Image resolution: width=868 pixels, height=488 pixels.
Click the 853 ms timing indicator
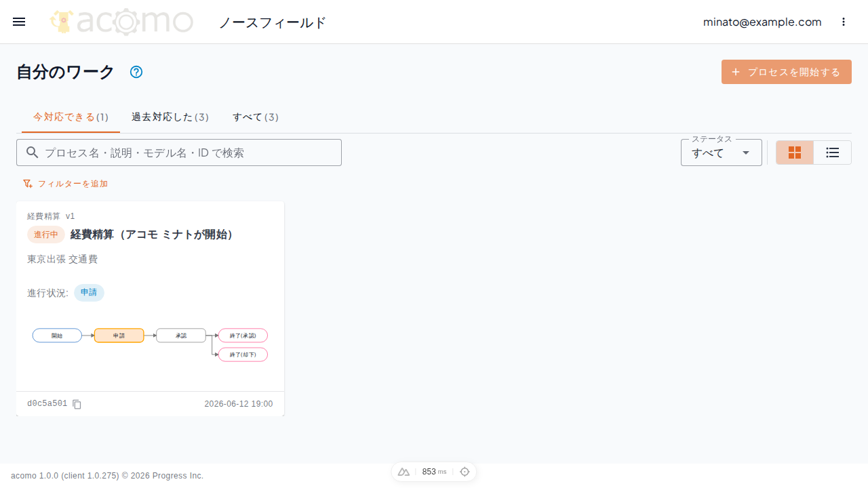[434, 472]
